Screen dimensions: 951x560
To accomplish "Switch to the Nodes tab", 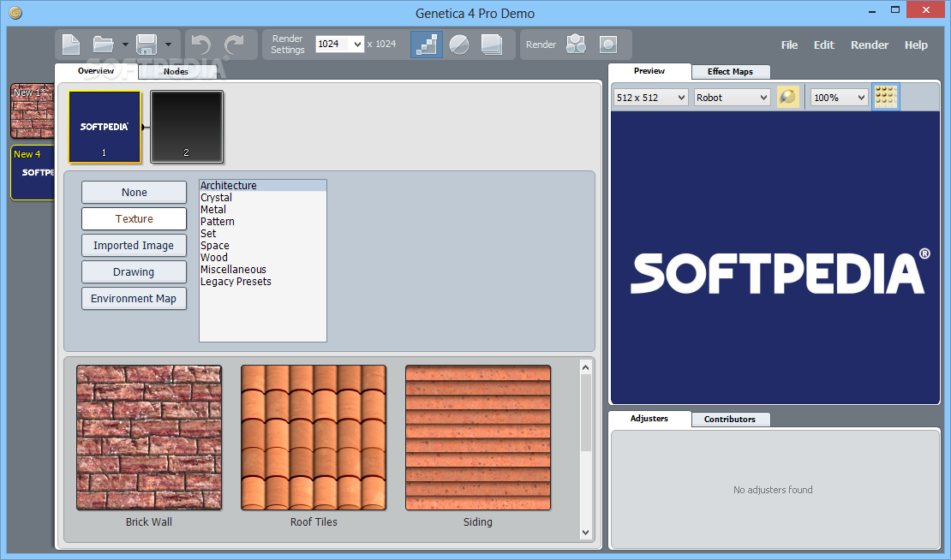I will click(x=176, y=72).
